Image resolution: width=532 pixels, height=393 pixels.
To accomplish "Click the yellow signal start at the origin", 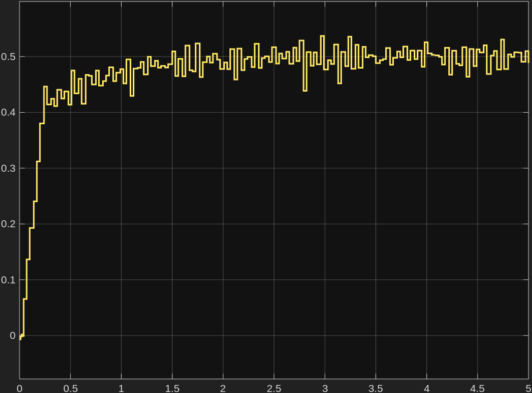I will (x=21, y=337).
